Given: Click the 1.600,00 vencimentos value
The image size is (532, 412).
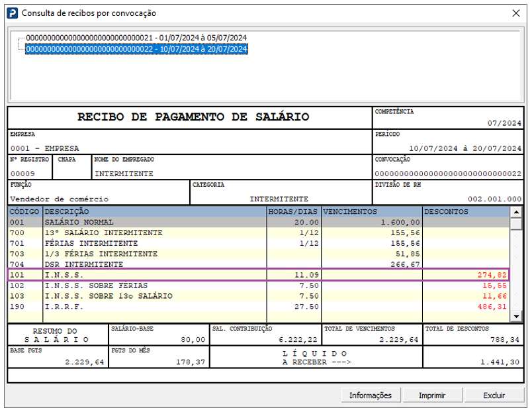Looking at the screenshot, I should pos(400,222).
